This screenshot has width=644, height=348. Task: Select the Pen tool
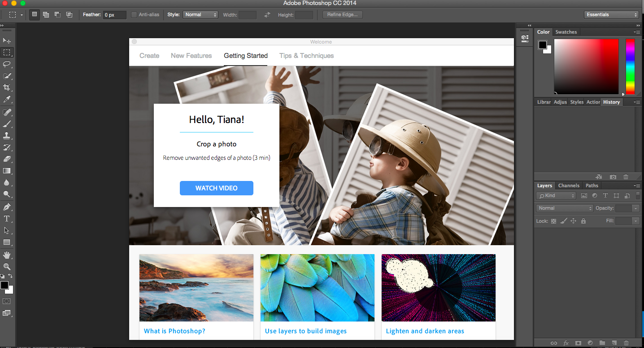pos(7,207)
